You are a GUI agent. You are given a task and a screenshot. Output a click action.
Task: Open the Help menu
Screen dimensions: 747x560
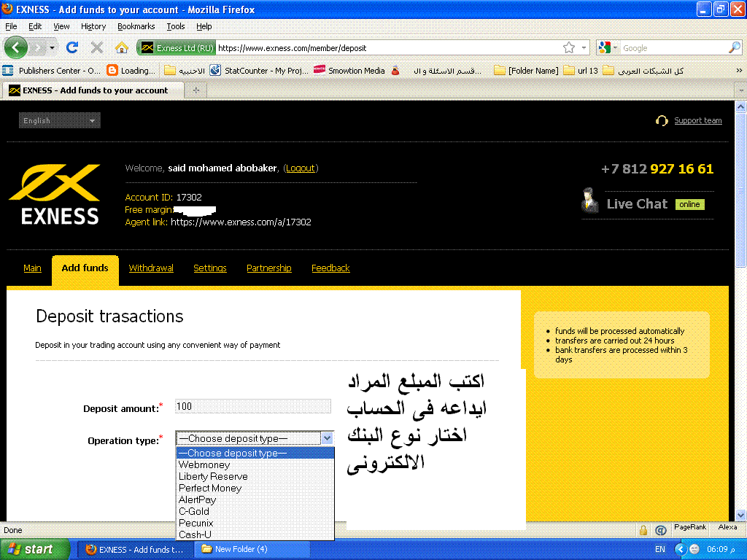click(204, 26)
